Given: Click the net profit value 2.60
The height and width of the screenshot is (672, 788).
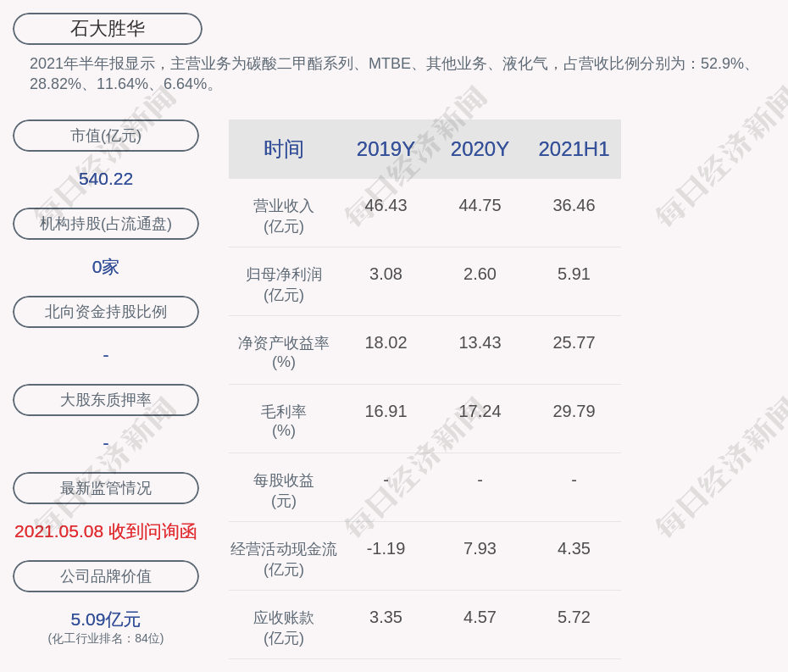Looking at the screenshot, I should pos(480,274).
